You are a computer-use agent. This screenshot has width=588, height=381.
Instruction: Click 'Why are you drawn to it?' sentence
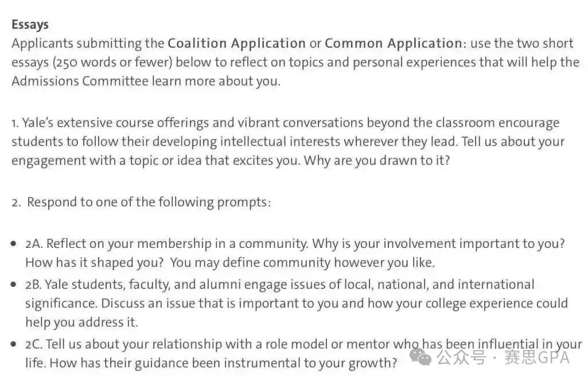(377, 161)
